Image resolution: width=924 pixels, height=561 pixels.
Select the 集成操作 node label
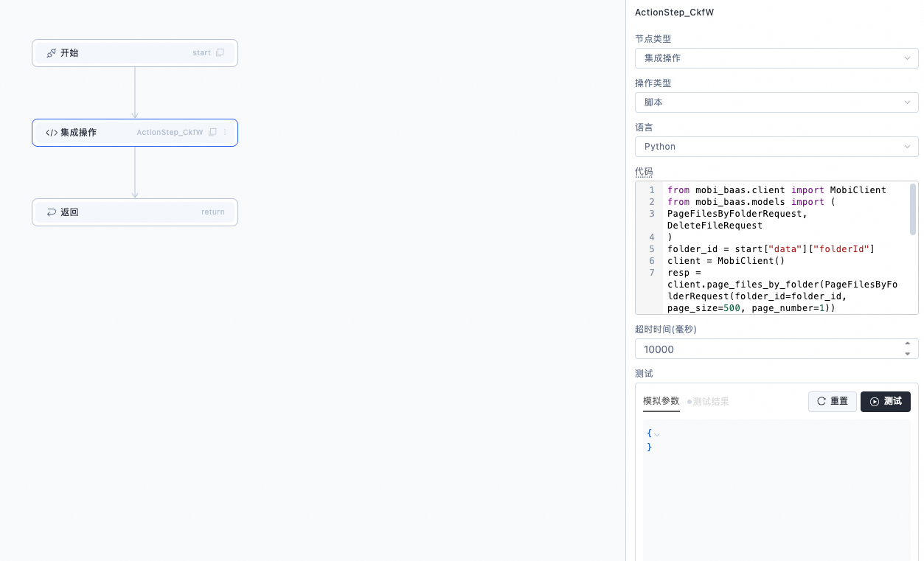[x=78, y=133]
